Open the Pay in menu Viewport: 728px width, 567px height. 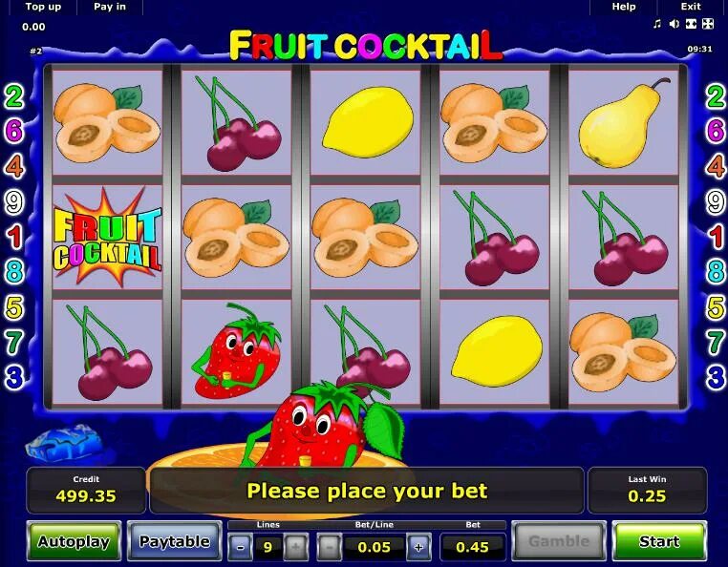[x=110, y=7]
